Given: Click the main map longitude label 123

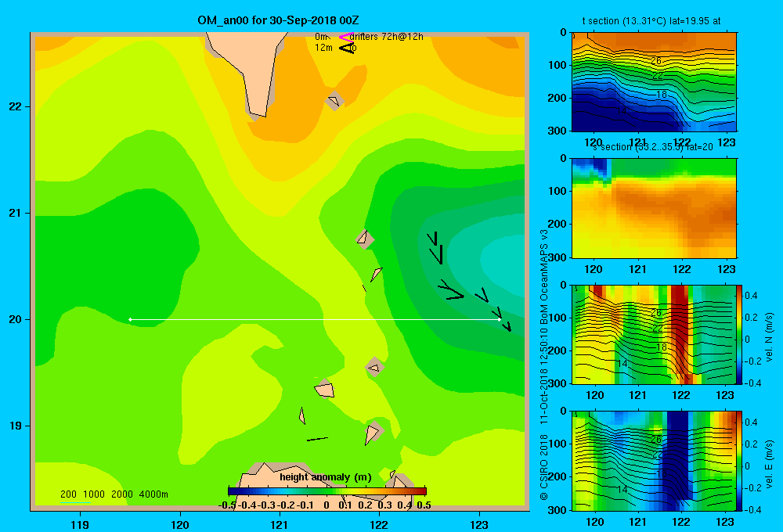Looking at the screenshot, I should [x=479, y=524].
